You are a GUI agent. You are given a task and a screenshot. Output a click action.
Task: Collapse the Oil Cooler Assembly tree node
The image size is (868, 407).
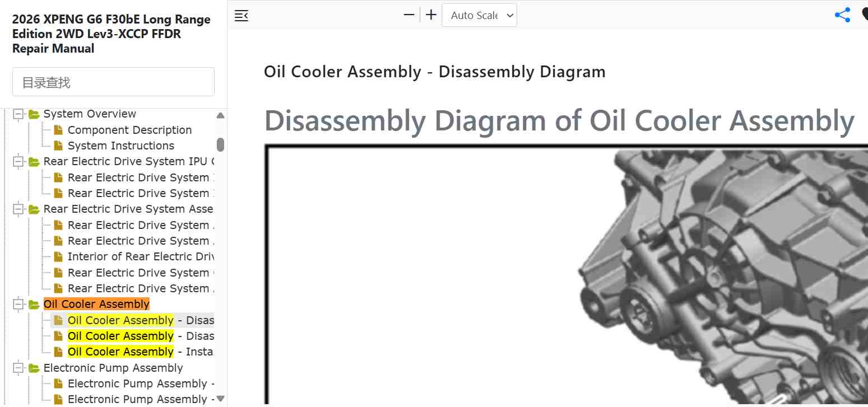(x=19, y=305)
